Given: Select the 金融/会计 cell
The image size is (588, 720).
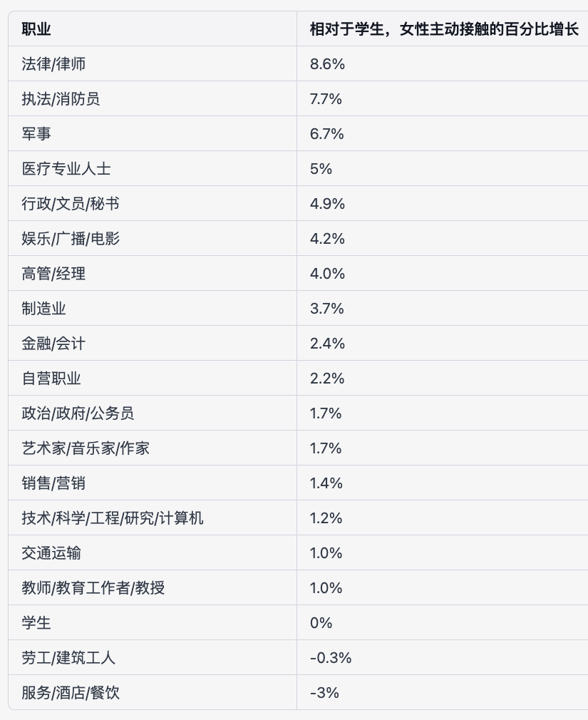Looking at the screenshot, I should [x=54, y=344].
